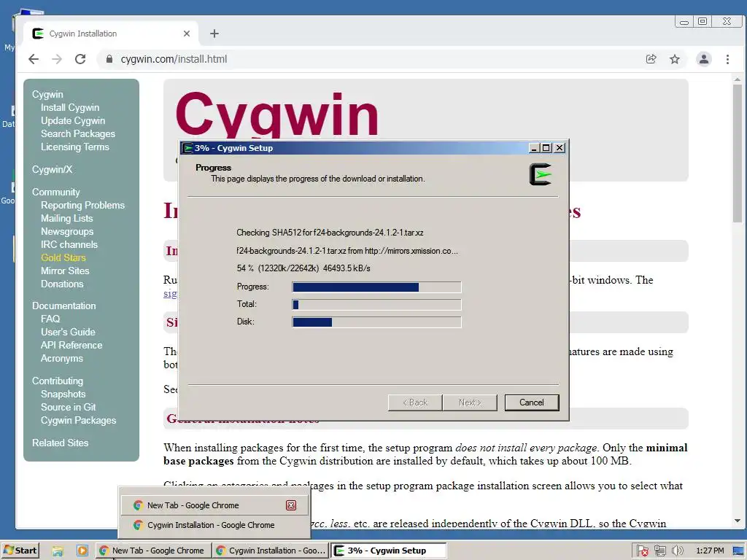
Task: Open User's Guide sidebar link
Action: tap(68, 332)
